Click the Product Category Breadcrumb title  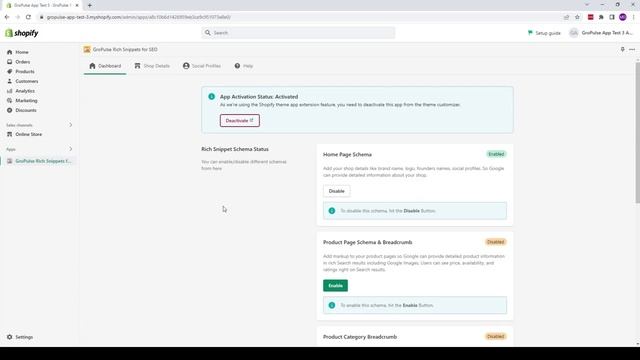click(360, 337)
